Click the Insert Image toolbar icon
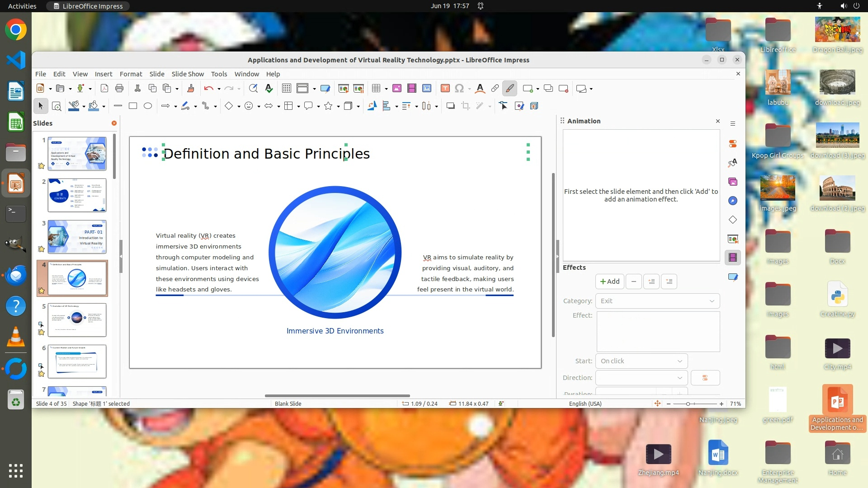868x488 pixels. [x=396, y=89]
